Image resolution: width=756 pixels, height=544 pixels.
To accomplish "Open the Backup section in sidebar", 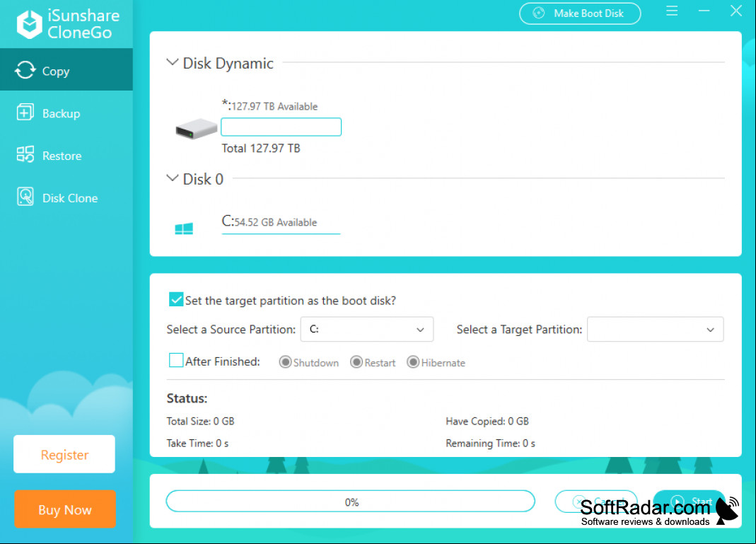I will pyautogui.click(x=66, y=113).
